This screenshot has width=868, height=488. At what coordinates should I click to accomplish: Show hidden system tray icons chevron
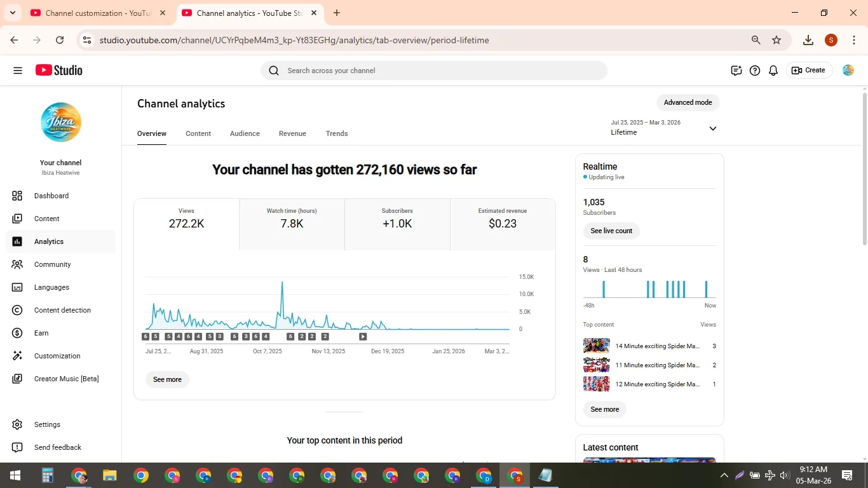coord(724,475)
